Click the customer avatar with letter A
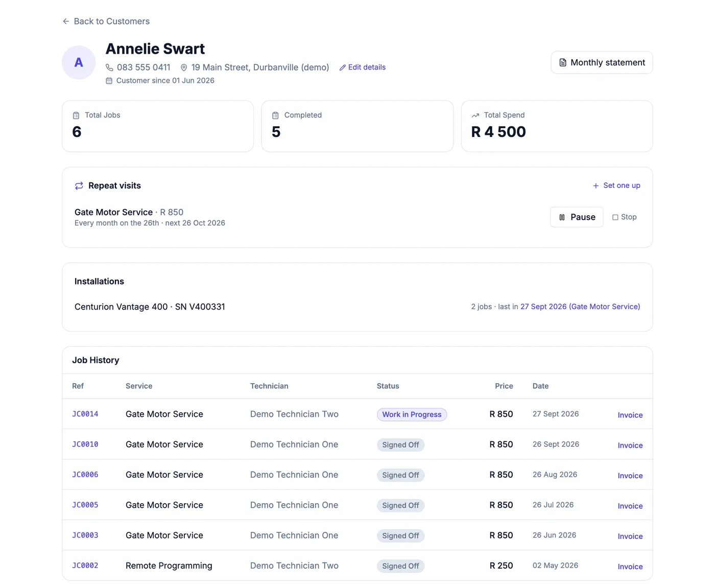The image size is (715, 588). (79, 62)
